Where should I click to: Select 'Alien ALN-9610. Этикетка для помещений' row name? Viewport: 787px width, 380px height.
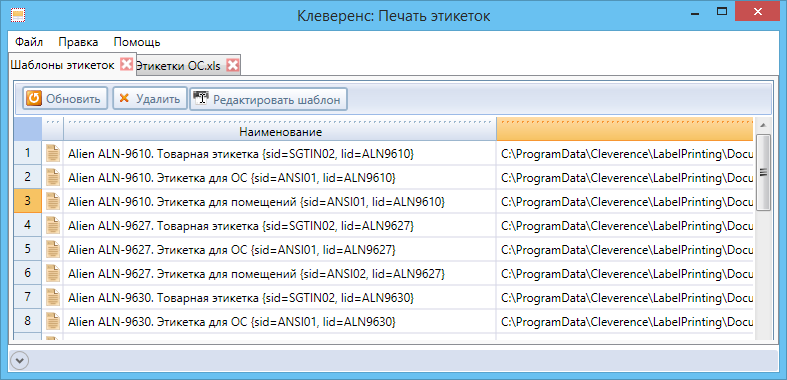click(256, 202)
